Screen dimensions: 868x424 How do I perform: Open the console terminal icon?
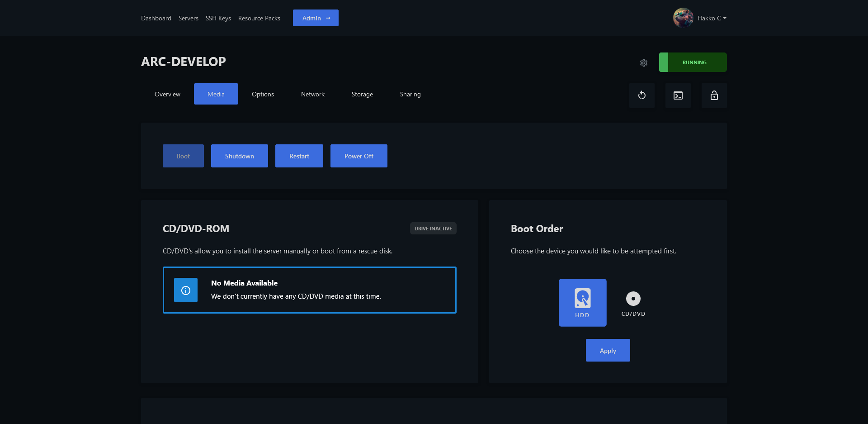678,95
